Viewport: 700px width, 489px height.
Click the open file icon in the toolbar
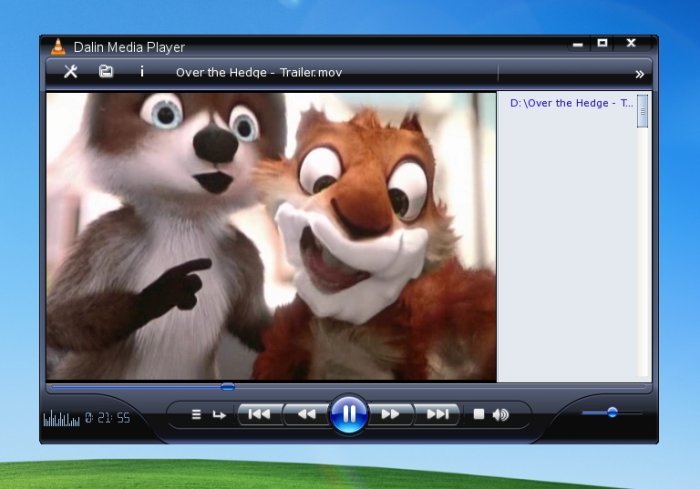106,71
